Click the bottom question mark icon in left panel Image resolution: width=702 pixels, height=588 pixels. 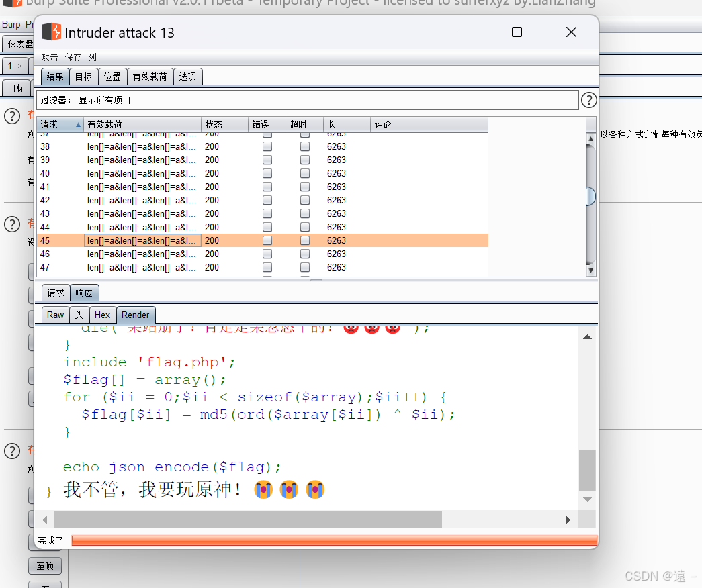pyautogui.click(x=11, y=451)
